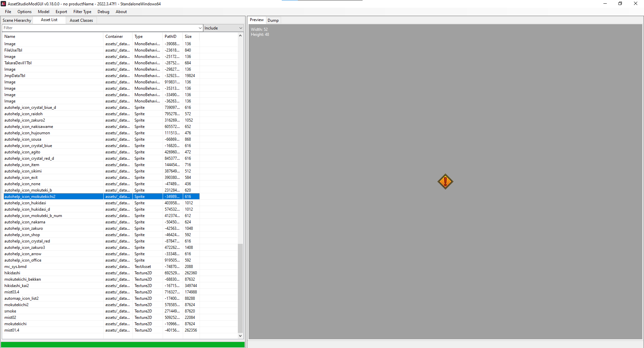This screenshot has height=348, width=644.
Task: Select the autohelp_icon_raidoh sprite
Action: (x=101, y=114)
